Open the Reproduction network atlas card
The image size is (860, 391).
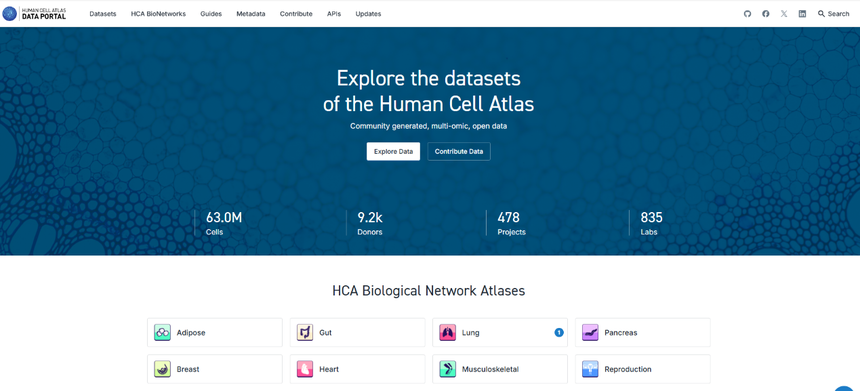tap(643, 369)
